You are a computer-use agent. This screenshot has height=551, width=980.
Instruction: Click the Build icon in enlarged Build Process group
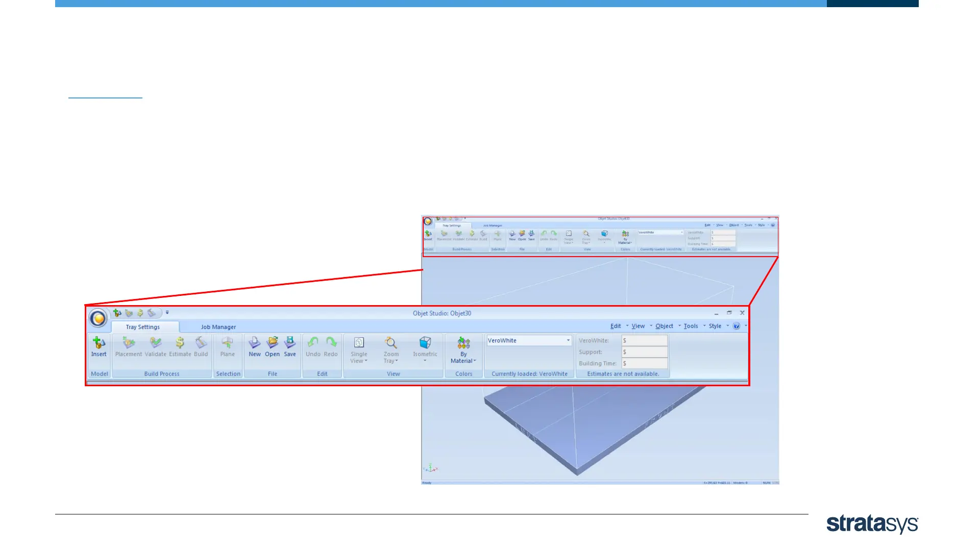point(201,343)
